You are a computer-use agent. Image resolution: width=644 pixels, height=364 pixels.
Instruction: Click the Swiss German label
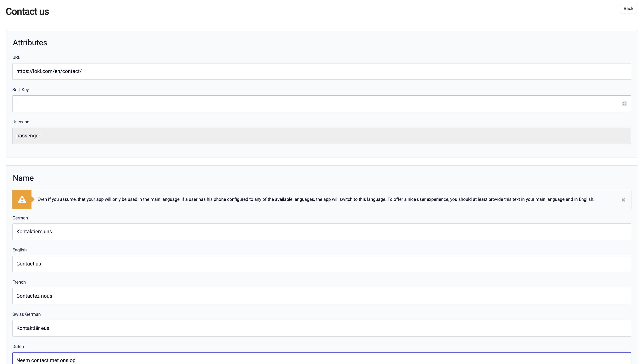[x=26, y=314]
